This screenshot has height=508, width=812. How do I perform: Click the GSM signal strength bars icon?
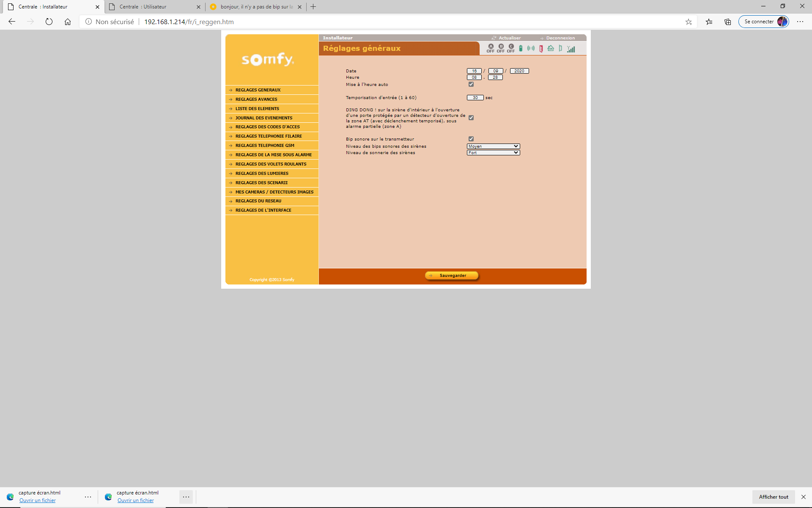[571, 49]
